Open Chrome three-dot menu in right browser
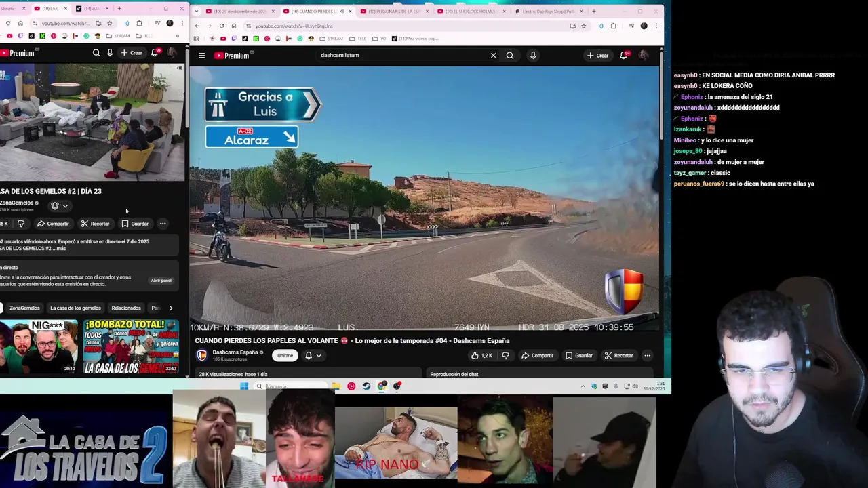The image size is (868, 488). tap(656, 26)
